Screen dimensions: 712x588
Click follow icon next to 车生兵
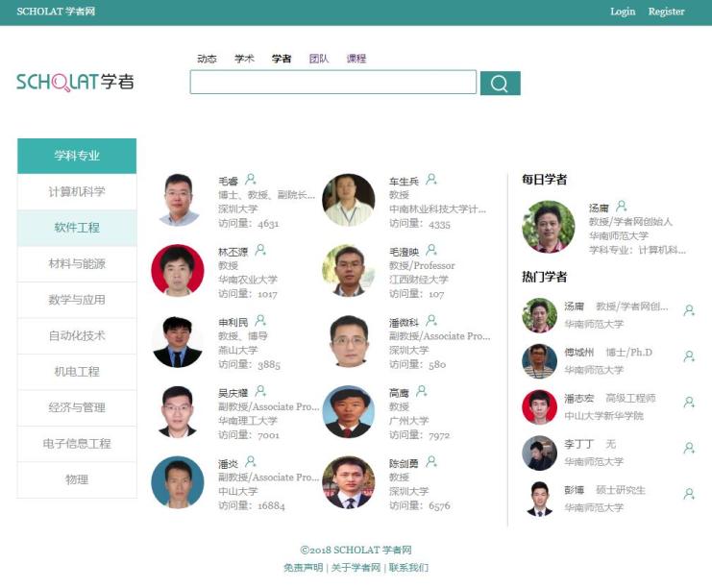(430, 180)
